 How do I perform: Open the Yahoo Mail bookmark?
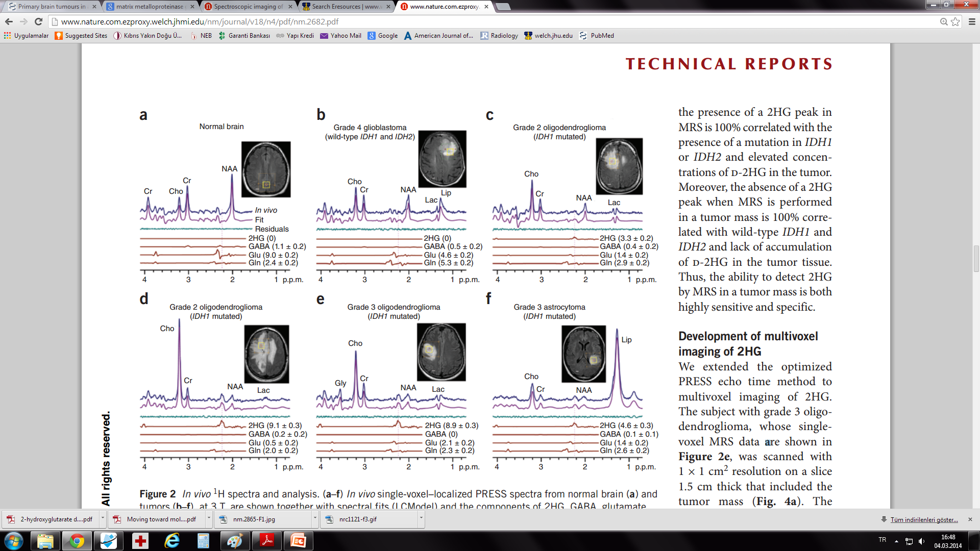tap(340, 36)
